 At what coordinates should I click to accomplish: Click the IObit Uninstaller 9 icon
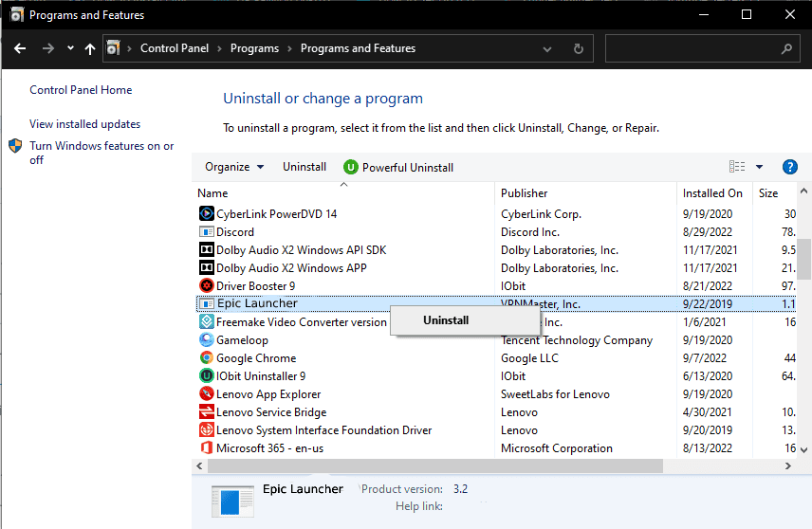click(x=207, y=375)
